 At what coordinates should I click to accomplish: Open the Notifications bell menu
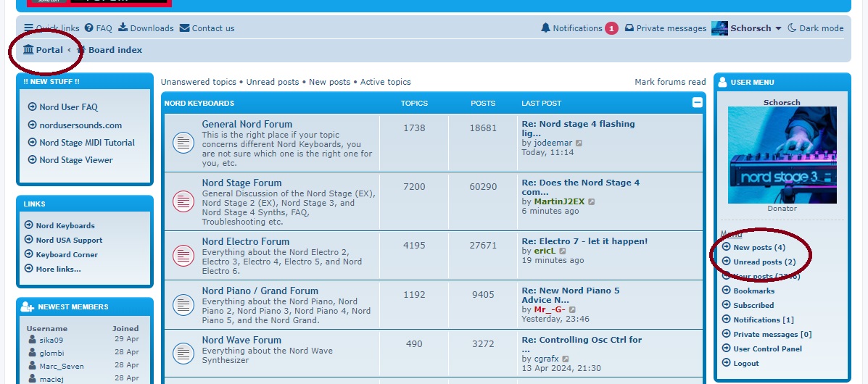coord(572,28)
